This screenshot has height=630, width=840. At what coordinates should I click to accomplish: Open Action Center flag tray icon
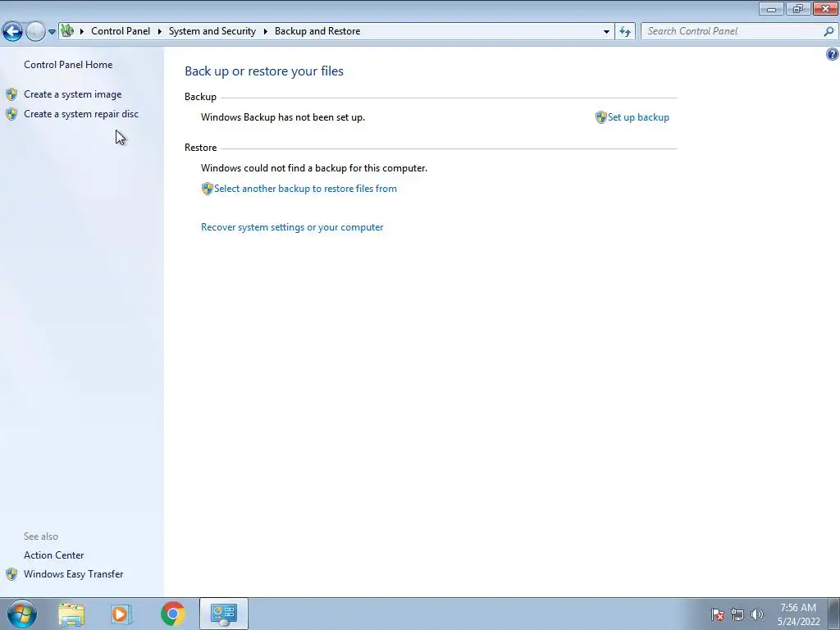pos(718,614)
